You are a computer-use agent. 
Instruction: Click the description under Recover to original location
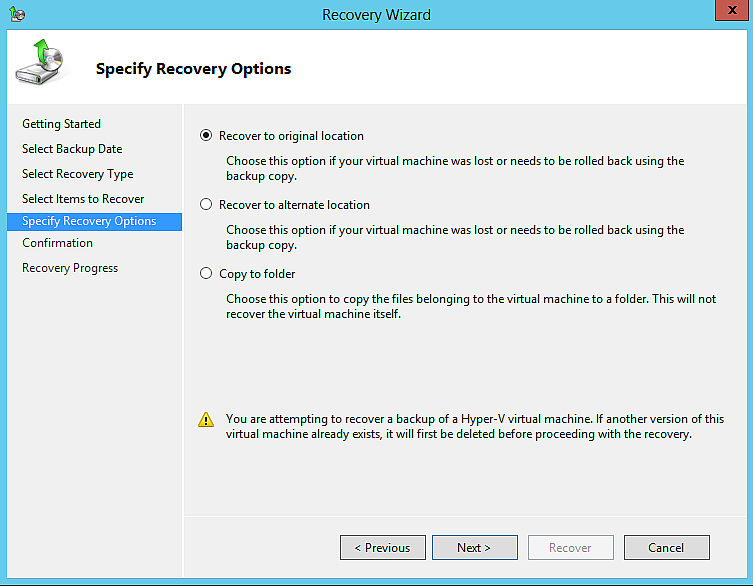coord(455,168)
